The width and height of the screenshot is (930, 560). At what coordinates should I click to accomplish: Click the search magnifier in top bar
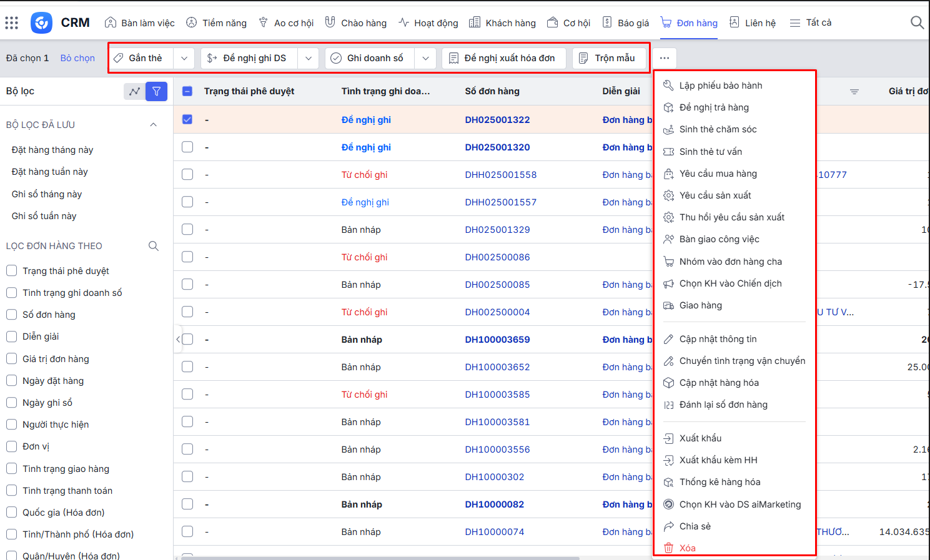(x=916, y=23)
